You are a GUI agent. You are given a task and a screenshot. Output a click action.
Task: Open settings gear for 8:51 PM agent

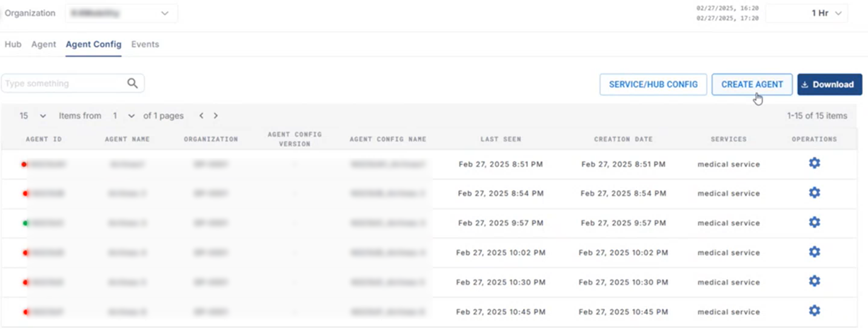(814, 163)
